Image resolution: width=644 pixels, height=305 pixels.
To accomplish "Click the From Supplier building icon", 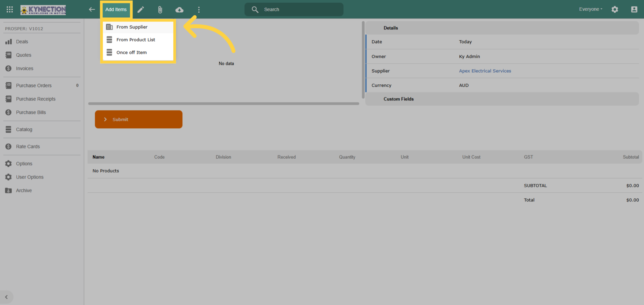I will [109, 27].
